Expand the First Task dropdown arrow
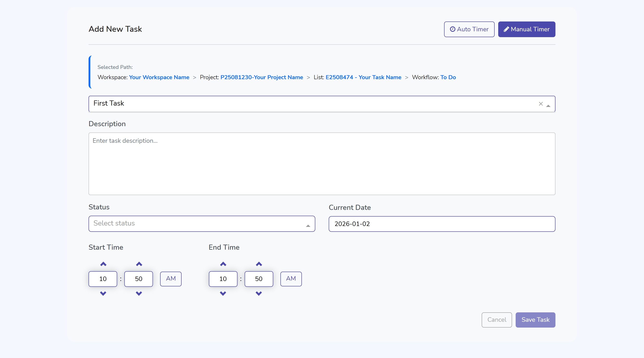The image size is (644, 358). (548, 106)
